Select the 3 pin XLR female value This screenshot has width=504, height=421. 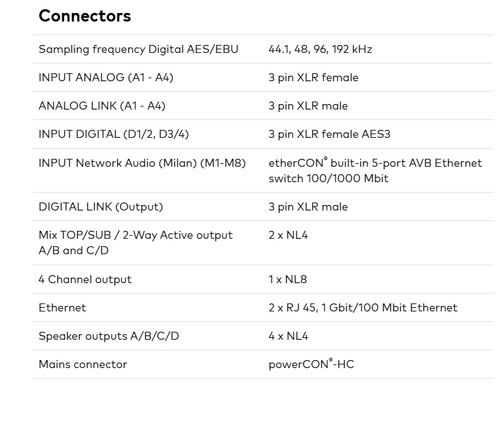313,78
